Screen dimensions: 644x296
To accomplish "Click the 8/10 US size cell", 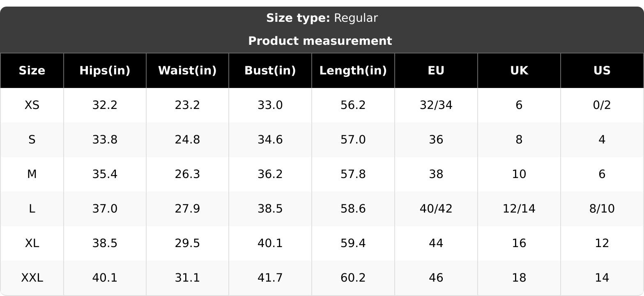I will 602,209.
